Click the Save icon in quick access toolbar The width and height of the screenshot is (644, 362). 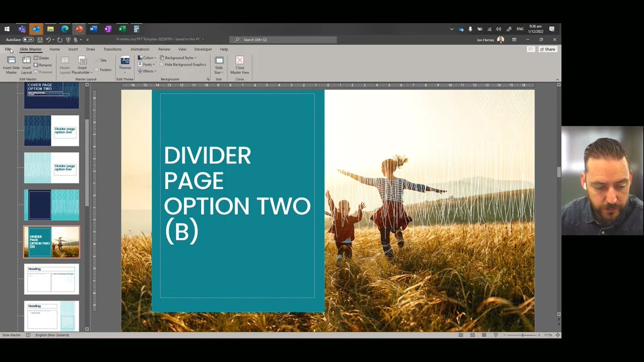tap(39, 40)
